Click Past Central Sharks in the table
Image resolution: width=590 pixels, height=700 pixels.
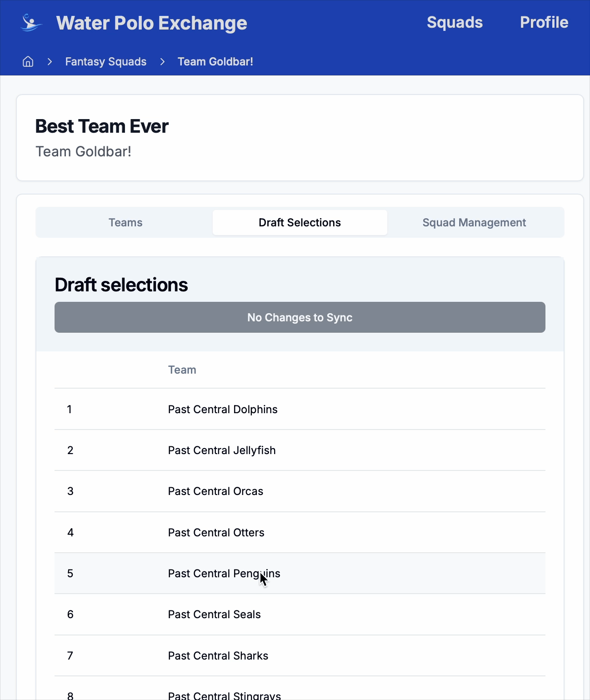(x=218, y=655)
